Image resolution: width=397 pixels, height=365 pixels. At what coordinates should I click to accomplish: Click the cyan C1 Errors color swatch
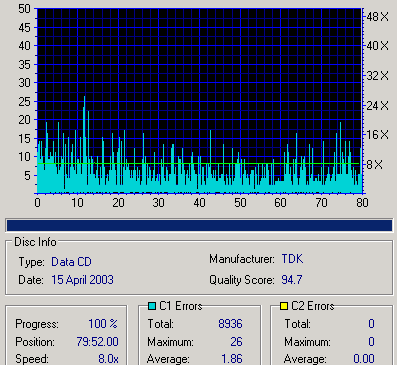152,306
